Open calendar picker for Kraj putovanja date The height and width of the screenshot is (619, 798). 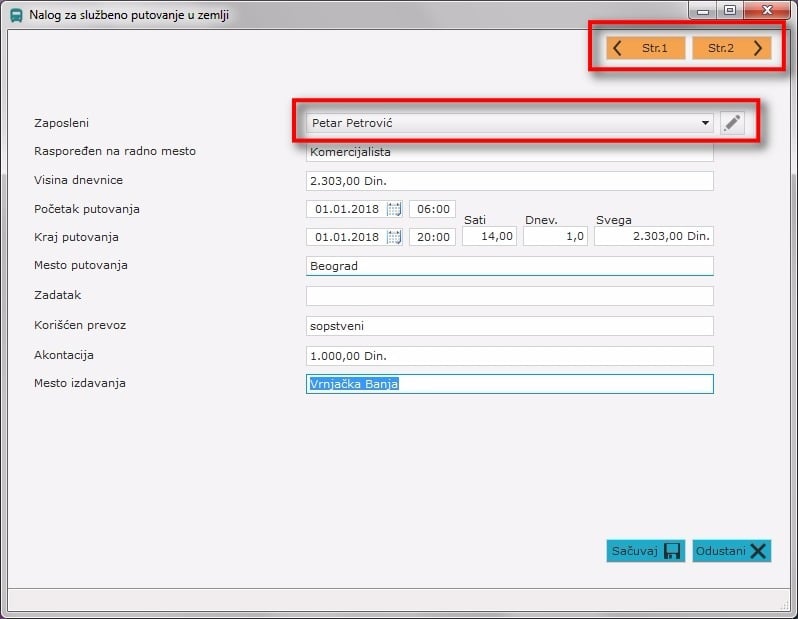[x=394, y=237]
